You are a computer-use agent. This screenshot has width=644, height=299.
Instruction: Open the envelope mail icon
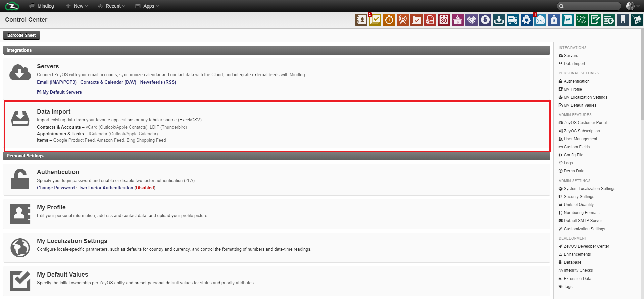coord(540,20)
